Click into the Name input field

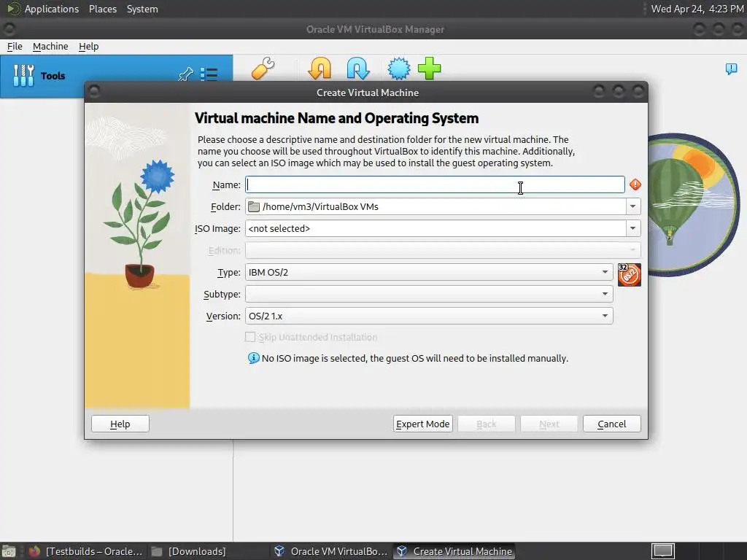click(435, 184)
